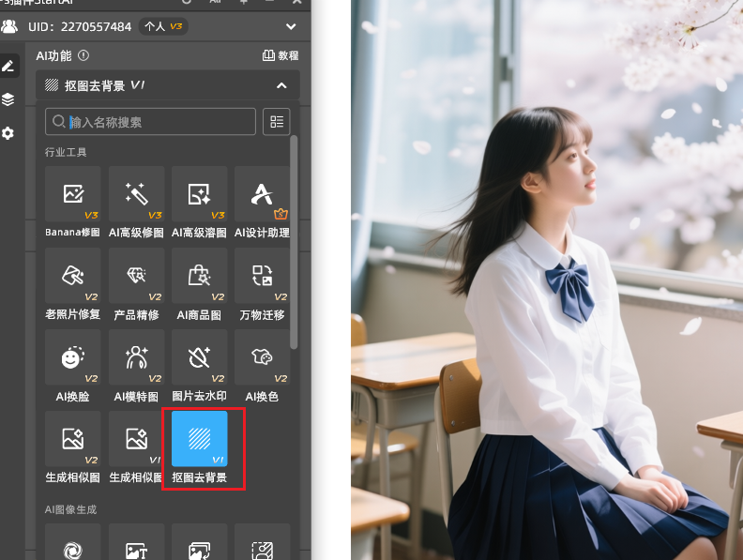This screenshot has width=743, height=560.
Task: Click the 个人 V3 plan badge
Action: tap(163, 26)
